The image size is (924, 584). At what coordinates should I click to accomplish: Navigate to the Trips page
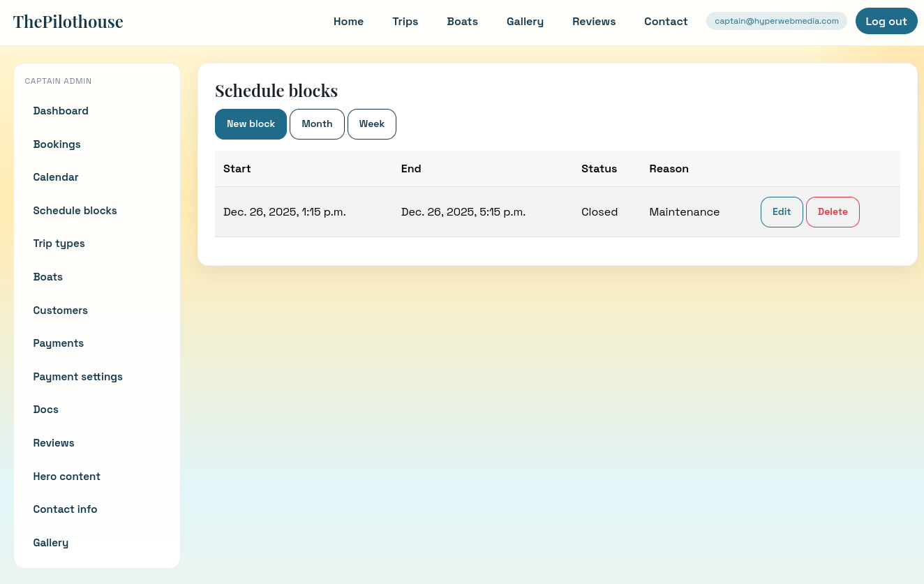pyautogui.click(x=405, y=22)
